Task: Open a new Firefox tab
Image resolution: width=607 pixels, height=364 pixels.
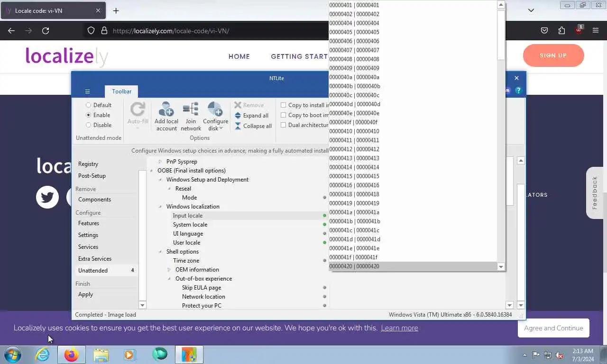Action: click(116, 10)
